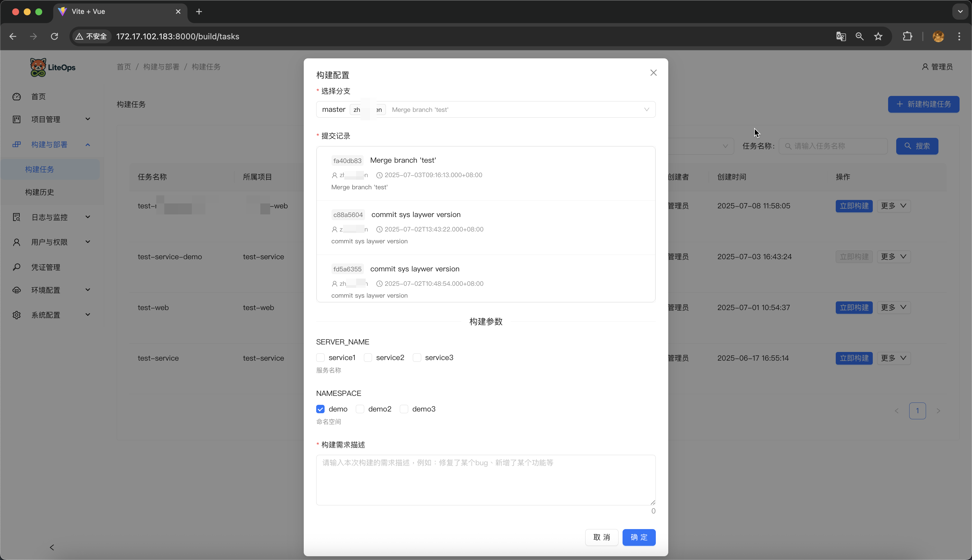This screenshot has width=972, height=560.
Task: Collapse sidebar with bottom-left arrow icon
Action: 52,547
